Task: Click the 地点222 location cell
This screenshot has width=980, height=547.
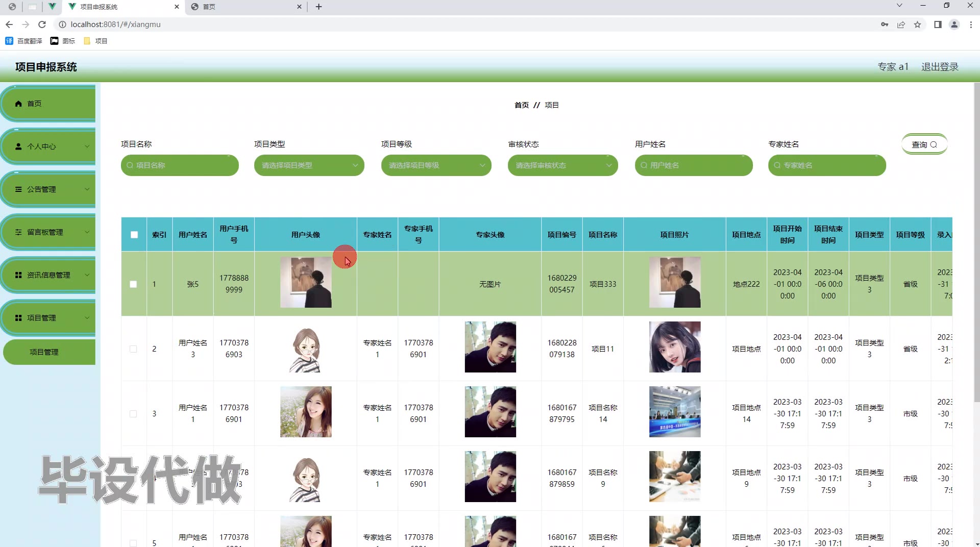Action: 746,284
